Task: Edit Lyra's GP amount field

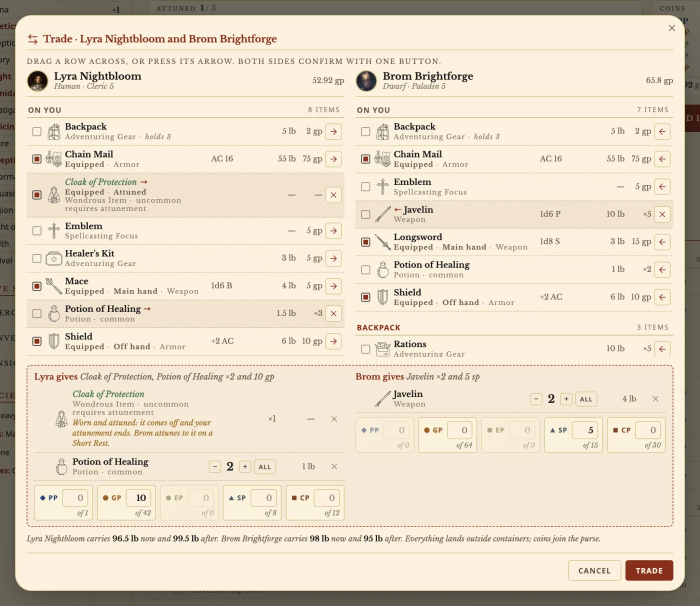Action: (x=138, y=498)
